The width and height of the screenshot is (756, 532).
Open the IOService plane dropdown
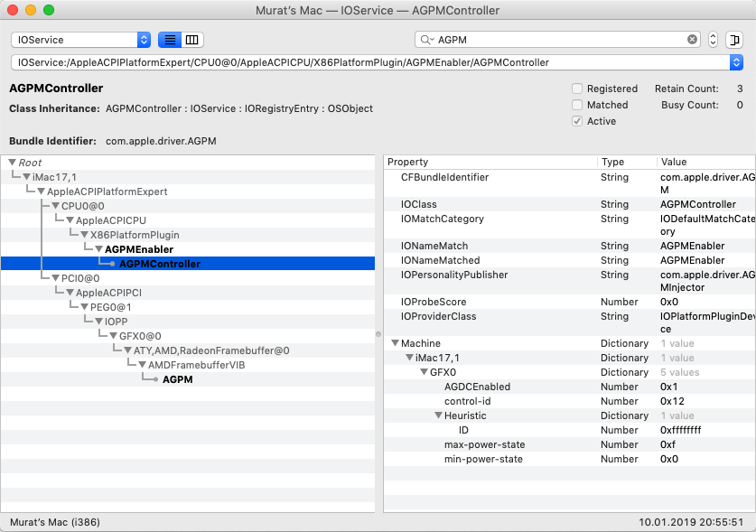81,40
